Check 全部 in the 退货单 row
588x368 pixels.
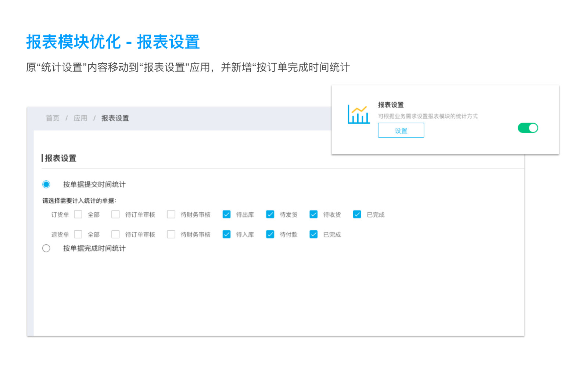point(78,234)
